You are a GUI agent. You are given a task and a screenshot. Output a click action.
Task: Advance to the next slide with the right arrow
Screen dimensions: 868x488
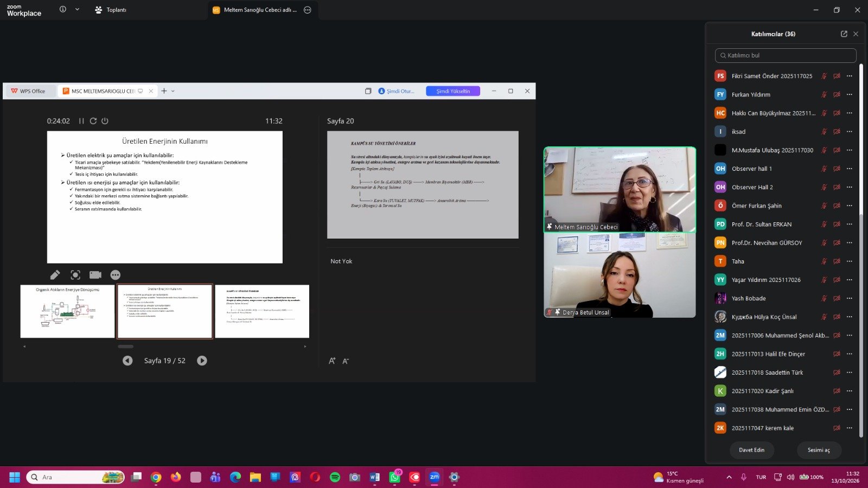(x=202, y=361)
